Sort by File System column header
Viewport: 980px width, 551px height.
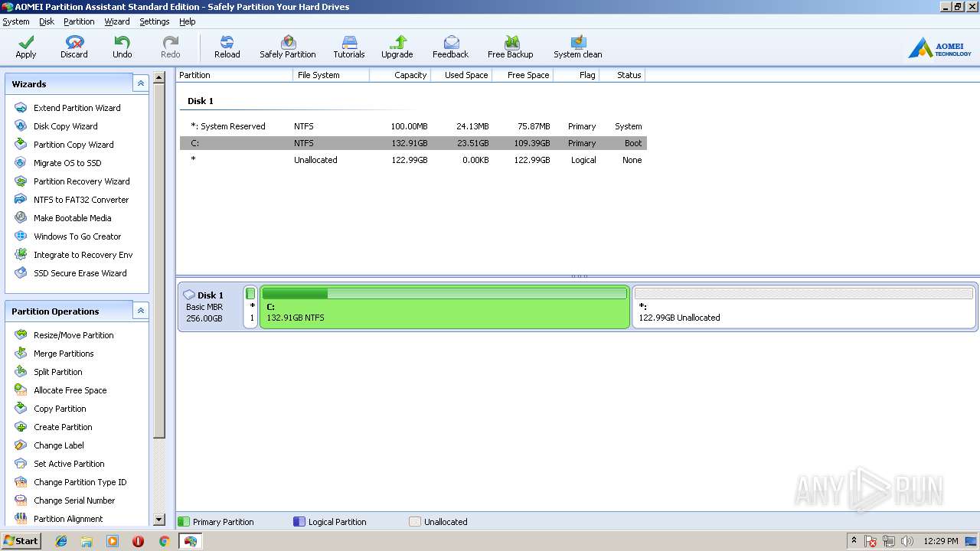click(331, 75)
